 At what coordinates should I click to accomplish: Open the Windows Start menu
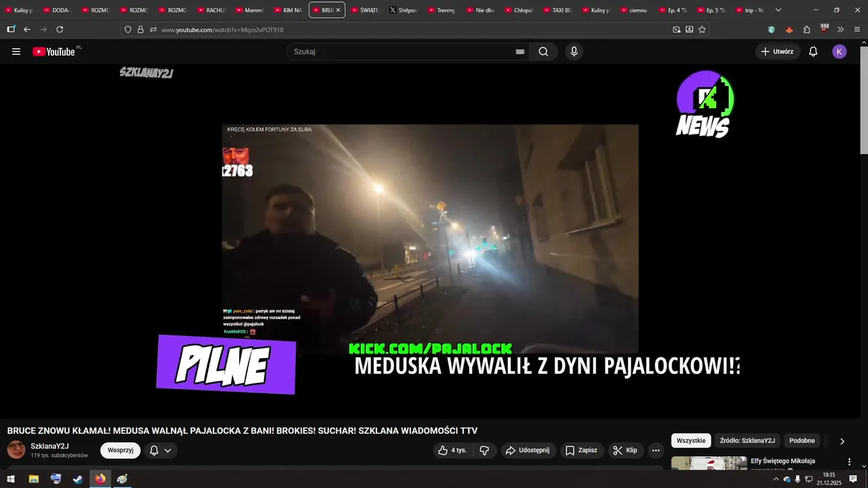pos(11,479)
